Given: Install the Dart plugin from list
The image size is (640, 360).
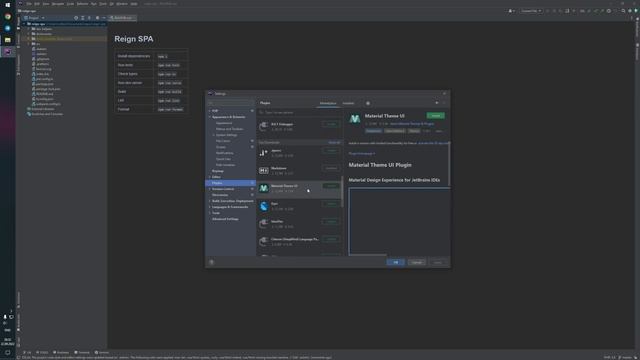Looking at the screenshot, I should 331,204.
